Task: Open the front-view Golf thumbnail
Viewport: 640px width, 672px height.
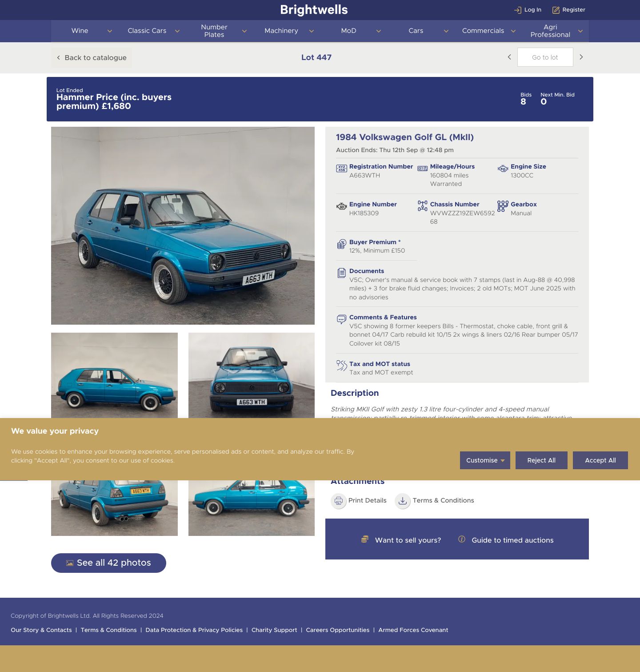Action: [252, 375]
